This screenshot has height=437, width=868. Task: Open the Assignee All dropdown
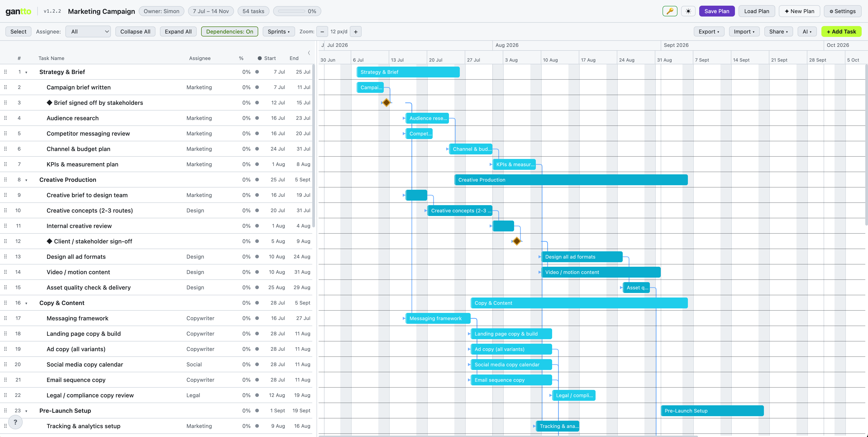[88, 32]
